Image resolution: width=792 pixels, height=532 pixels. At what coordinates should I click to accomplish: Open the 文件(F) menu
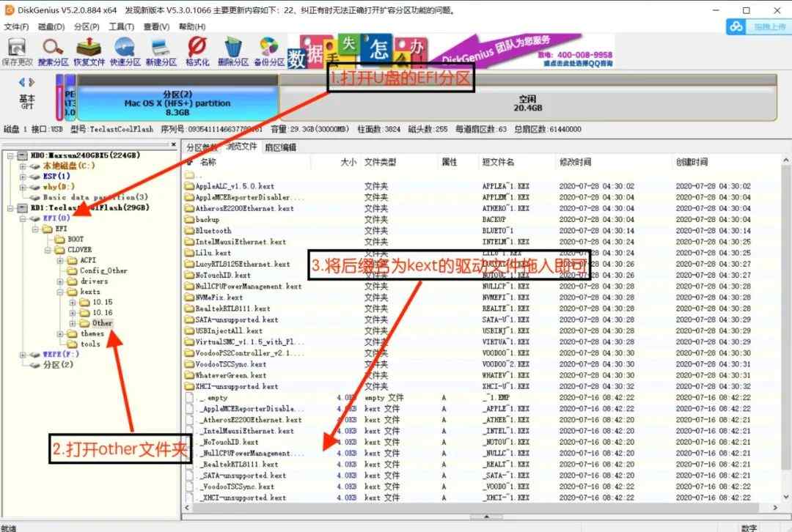click(16, 27)
